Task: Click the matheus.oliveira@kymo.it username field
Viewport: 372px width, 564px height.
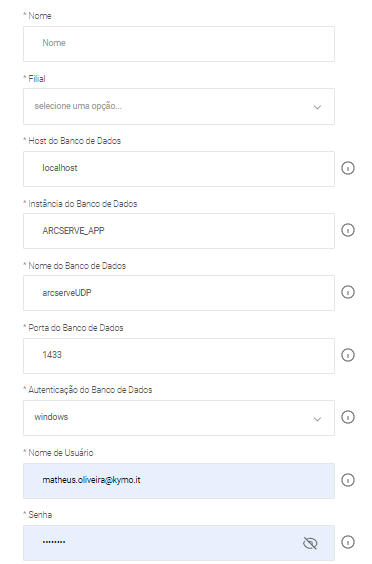Action: (x=179, y=481)
